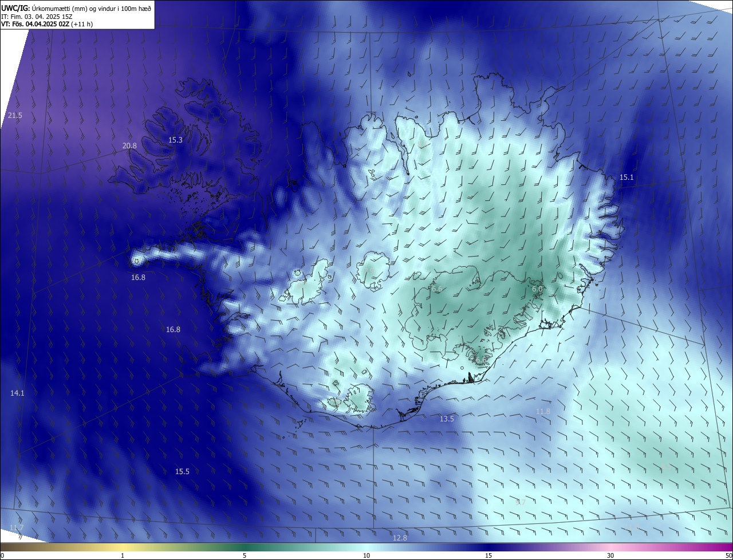
Task: Click the 6.0 value label on the map
Action: (537, 289)
